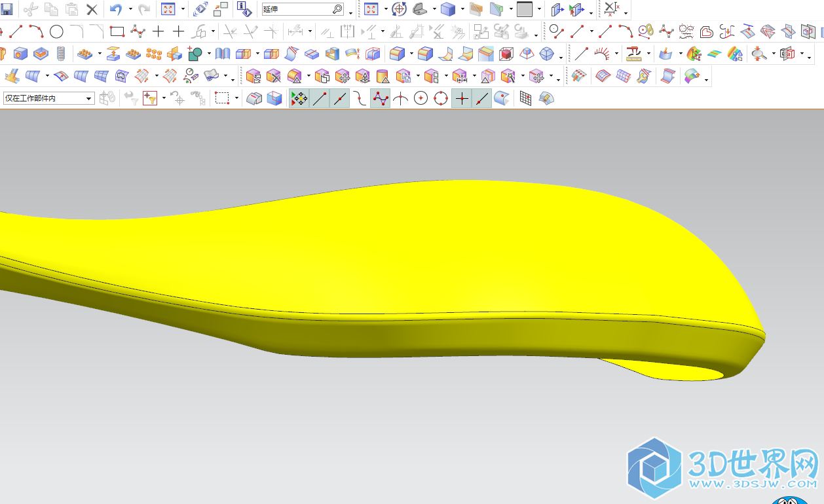The width and height of the screenshot is (824, 504).
Task: Click the gray sheet metal bracket icon
Action: tap(421, 9)
